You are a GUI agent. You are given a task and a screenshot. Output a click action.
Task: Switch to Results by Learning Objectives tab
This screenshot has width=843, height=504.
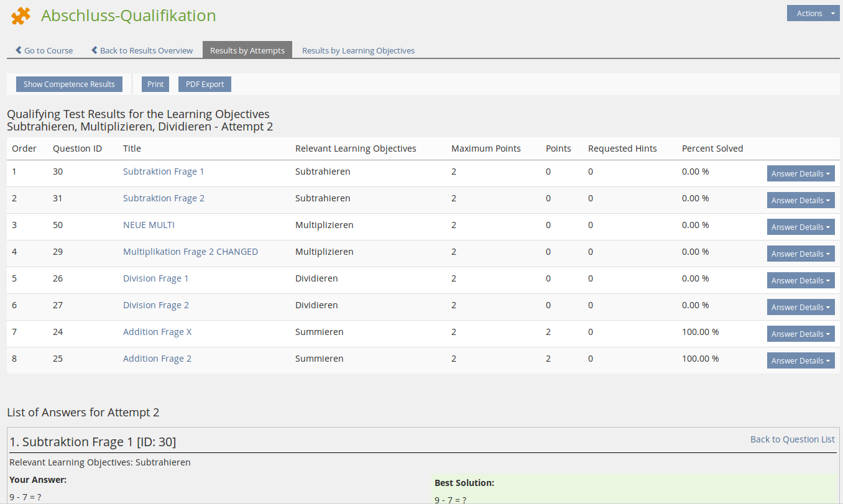[358, 50]
